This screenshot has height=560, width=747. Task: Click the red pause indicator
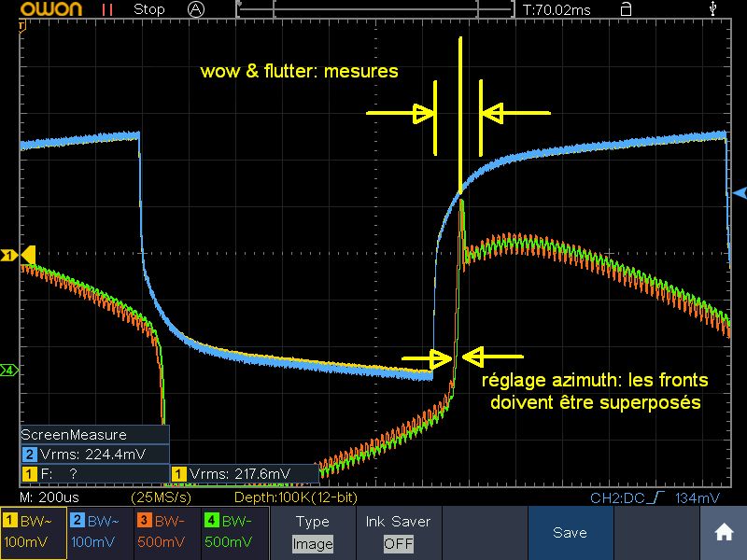(107, 9)
